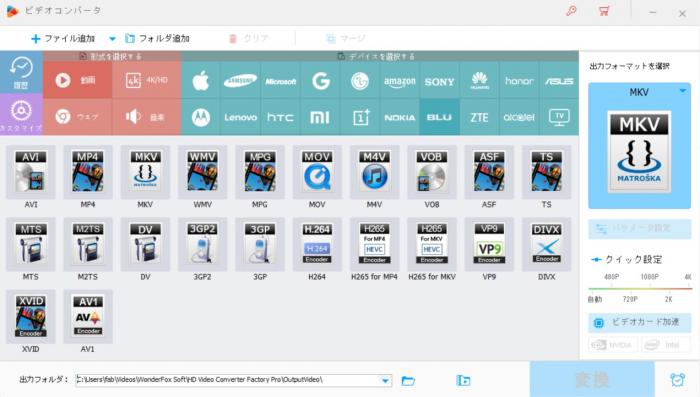
Task: Select HTC device category
Action: pos(280,117)
